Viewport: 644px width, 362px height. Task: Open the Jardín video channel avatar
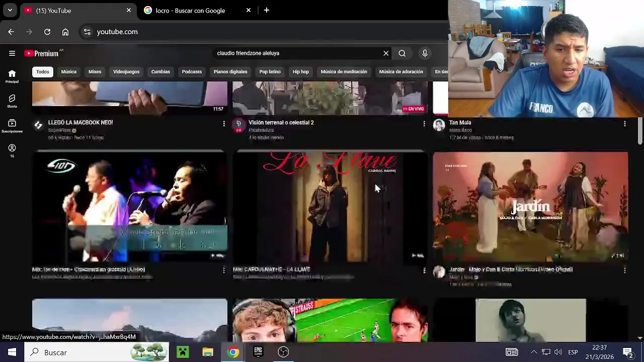coord(439,272)
